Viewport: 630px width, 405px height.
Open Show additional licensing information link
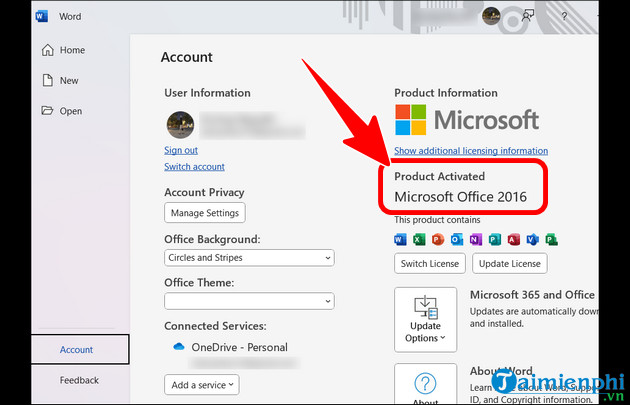pyautogui.click(x=471, y=151)
